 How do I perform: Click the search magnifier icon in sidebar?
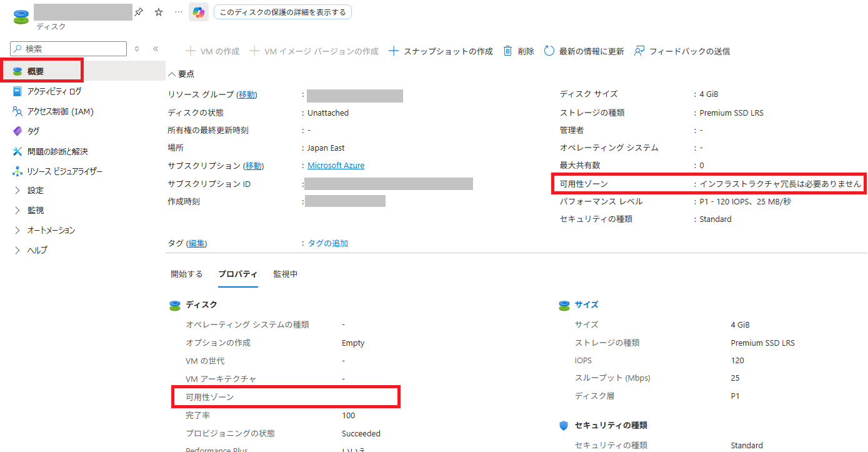coord(18,49)
